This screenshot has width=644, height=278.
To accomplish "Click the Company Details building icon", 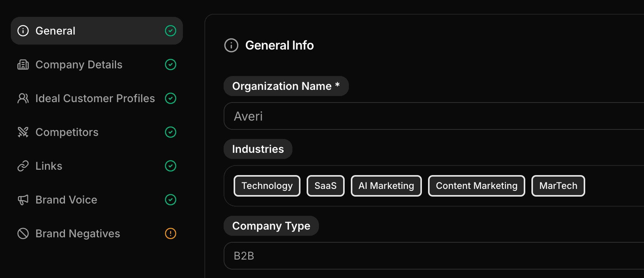I will (x=23, y=65).
